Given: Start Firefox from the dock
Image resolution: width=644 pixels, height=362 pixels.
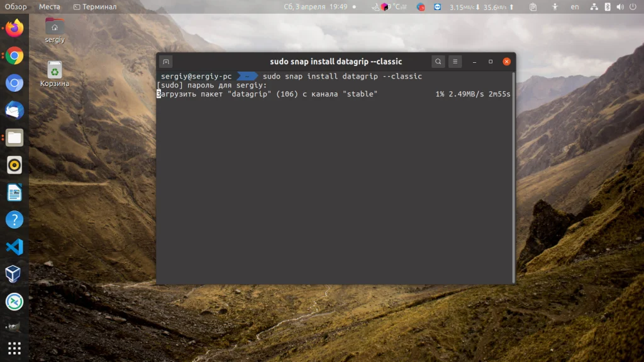Looking at the screenshot, I should tap(14, 28).
